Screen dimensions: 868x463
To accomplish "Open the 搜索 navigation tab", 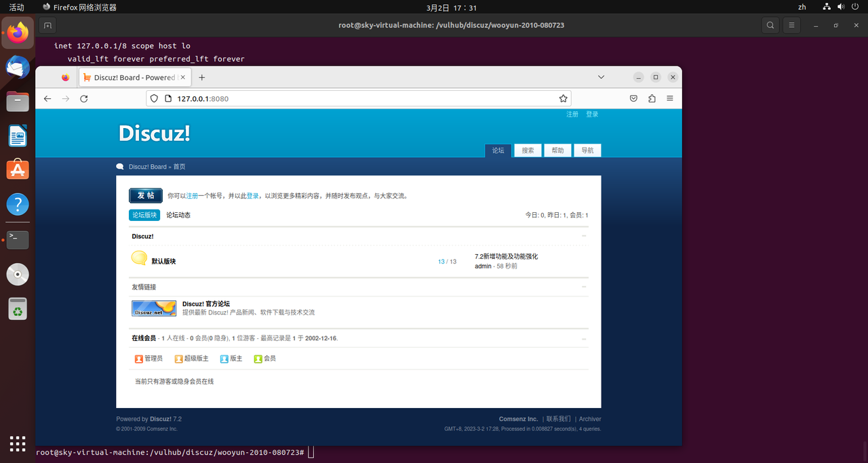I will tap(528, 150).
